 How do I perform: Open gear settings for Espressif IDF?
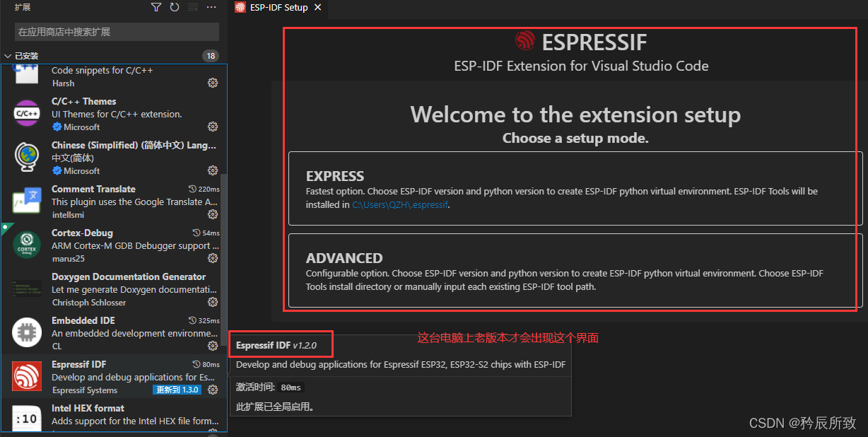[x=213, y=390]
